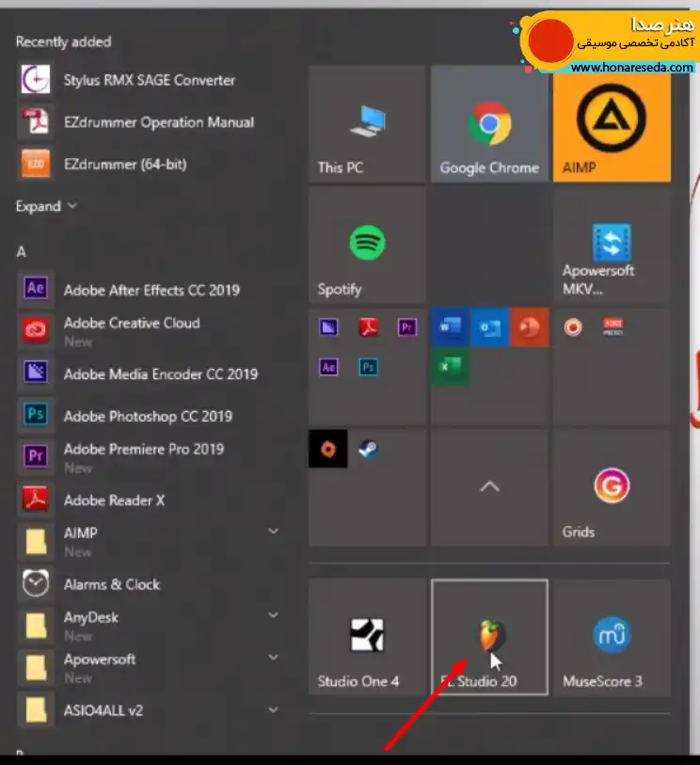This screenshot has width=700, height=765.
Task: Click the round red recorder icon in the tile folder
Action: click(x=573, y=327)
